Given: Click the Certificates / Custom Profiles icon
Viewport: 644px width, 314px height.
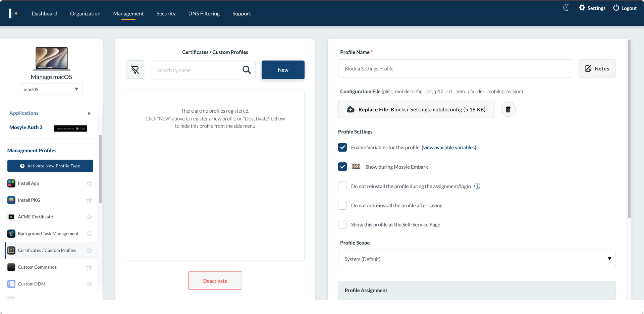Looking at the screenshot, I should (x=11, y=250).
